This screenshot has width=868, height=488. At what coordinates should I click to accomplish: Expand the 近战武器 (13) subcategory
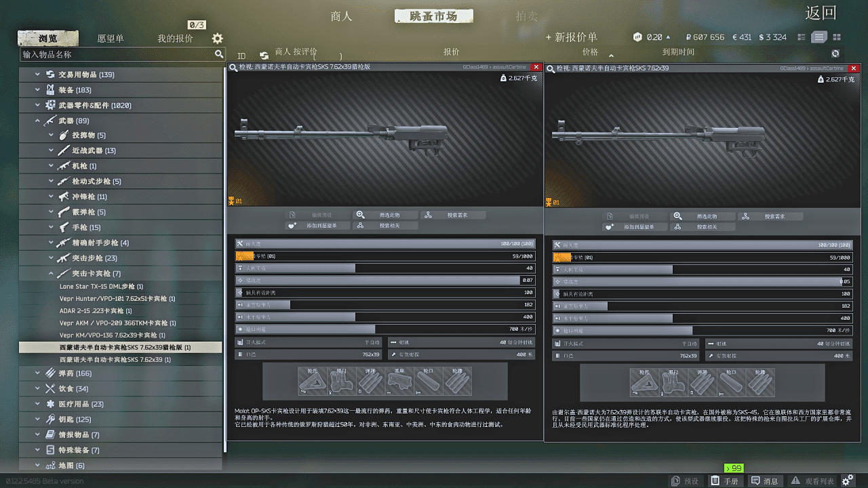51,150
